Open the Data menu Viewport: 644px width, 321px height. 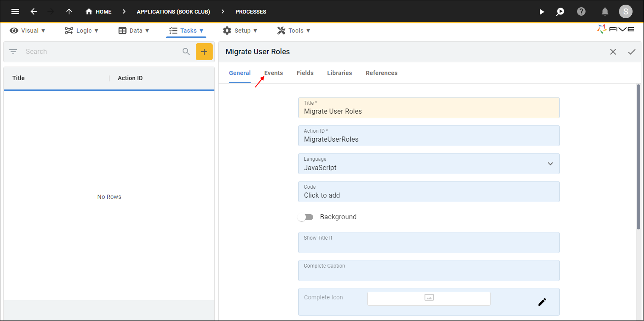(x=134, y=31)
